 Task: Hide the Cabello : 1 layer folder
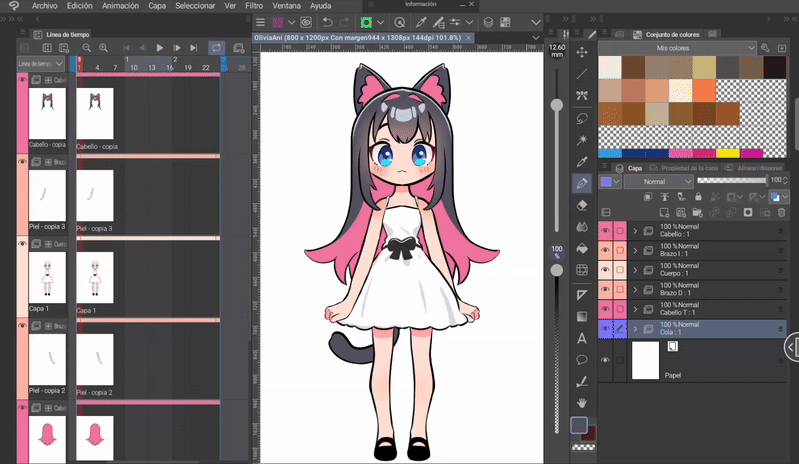tap(605, 231)
